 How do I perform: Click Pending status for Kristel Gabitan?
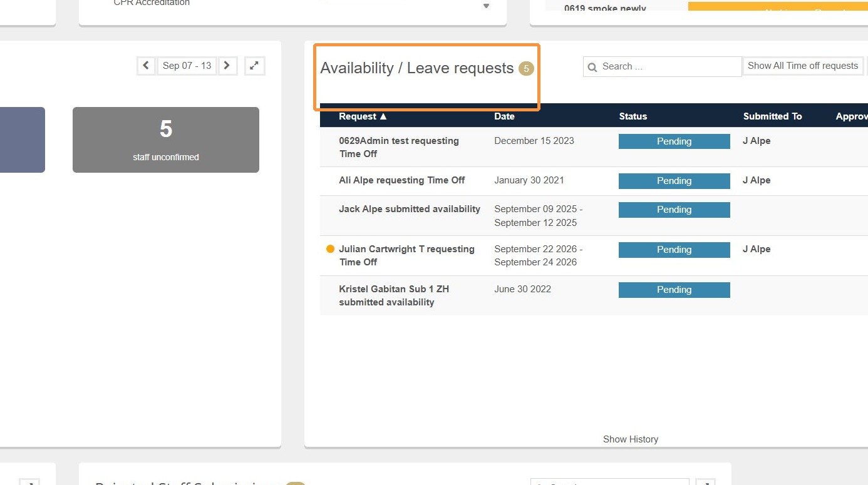[x=674, y=290]
